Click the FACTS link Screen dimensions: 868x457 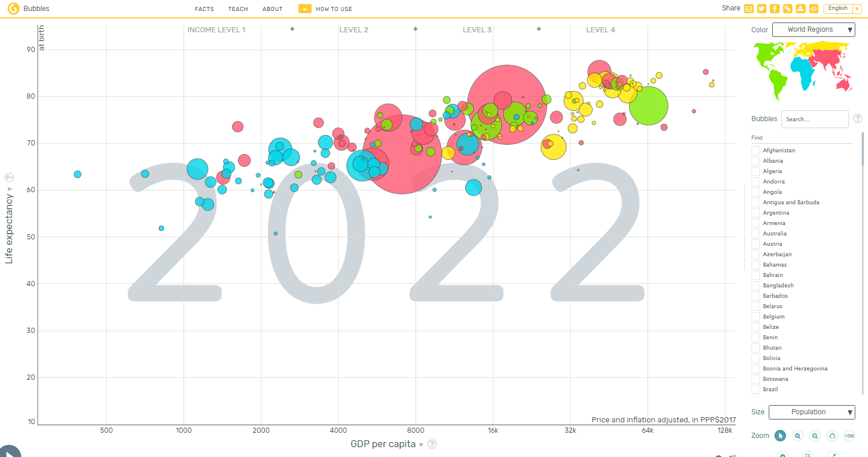pyautogui.click(x=204, y=9)
